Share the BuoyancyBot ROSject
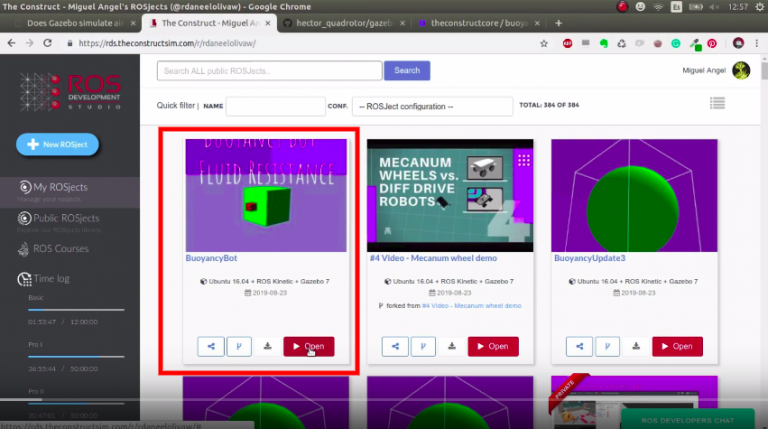The image size is (768, 429). coord(211,346)
